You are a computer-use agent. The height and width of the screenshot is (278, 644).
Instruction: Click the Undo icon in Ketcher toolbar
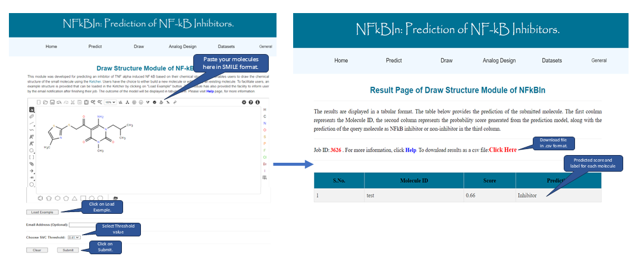point(58,102)
